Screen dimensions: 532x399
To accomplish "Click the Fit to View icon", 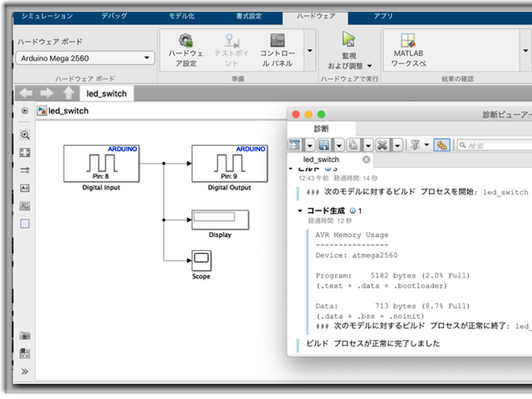I will coord(25,152).
